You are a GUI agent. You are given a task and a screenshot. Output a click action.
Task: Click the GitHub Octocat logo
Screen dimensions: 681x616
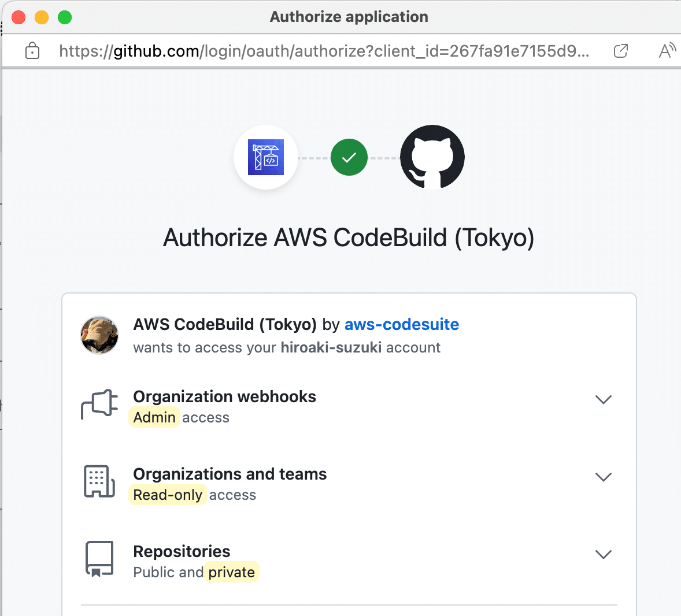point(432,157)
